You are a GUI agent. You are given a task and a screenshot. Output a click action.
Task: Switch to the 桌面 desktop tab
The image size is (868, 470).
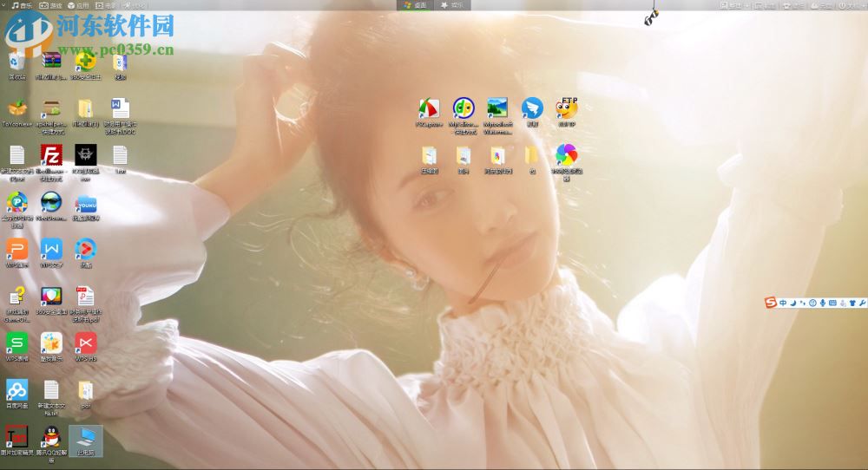pyautogui.click(x=416, y=5)
